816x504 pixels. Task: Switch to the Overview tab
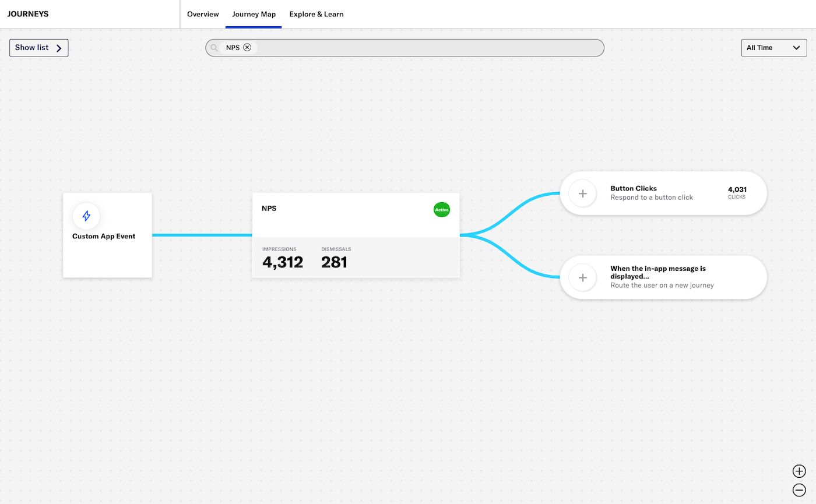[x=203, y=14]
